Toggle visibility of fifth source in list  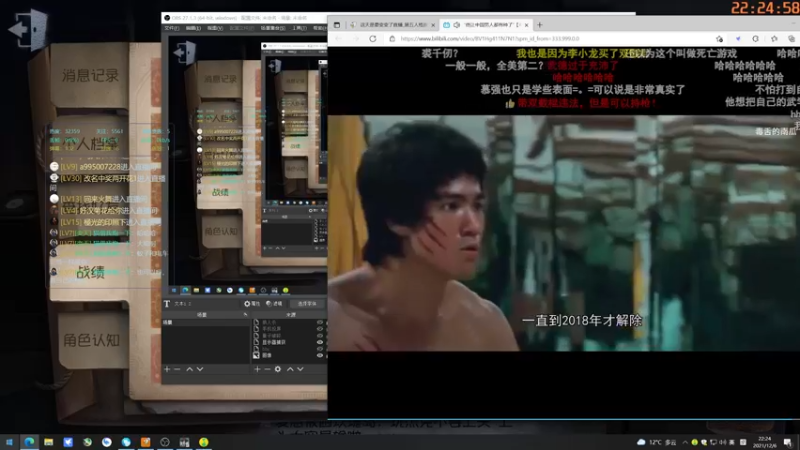tap(320, 349)
